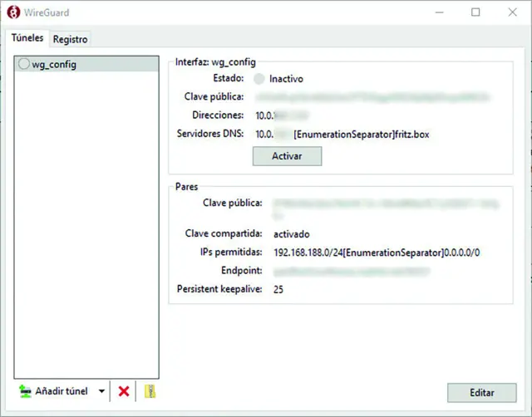Viewport: 532px width, 417px height.
Task: Delete the selected tunnel with red X
Action: coord(124,391)
